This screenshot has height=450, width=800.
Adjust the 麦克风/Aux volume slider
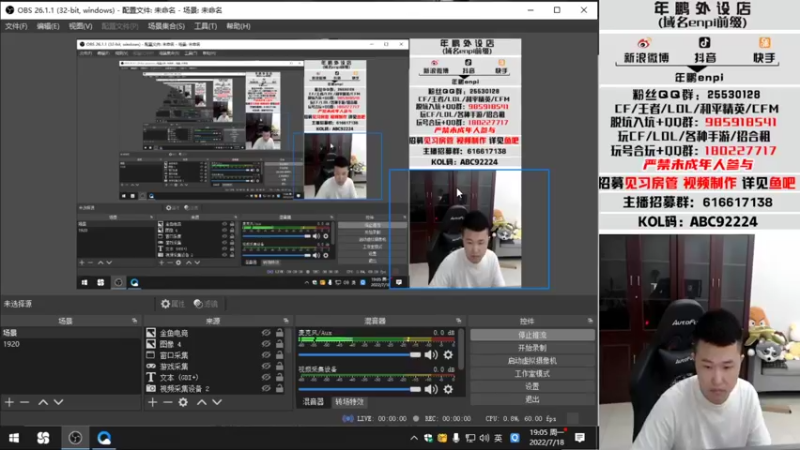point(360,355)
